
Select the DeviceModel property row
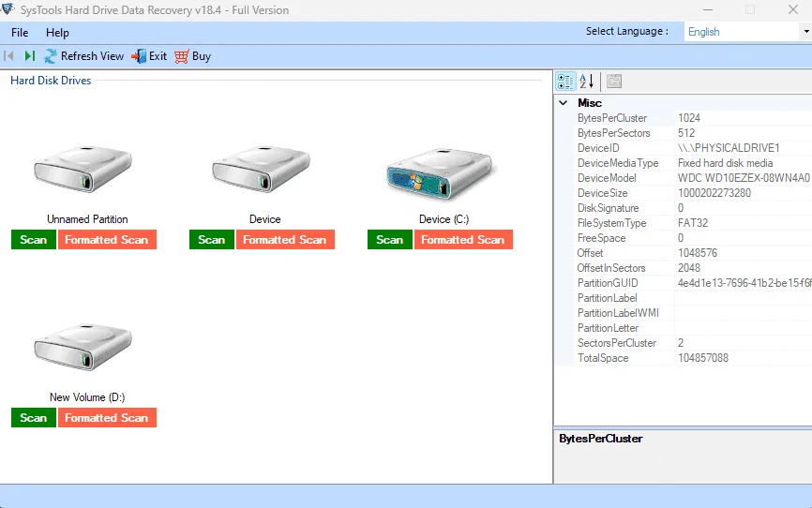click(692, 178)
